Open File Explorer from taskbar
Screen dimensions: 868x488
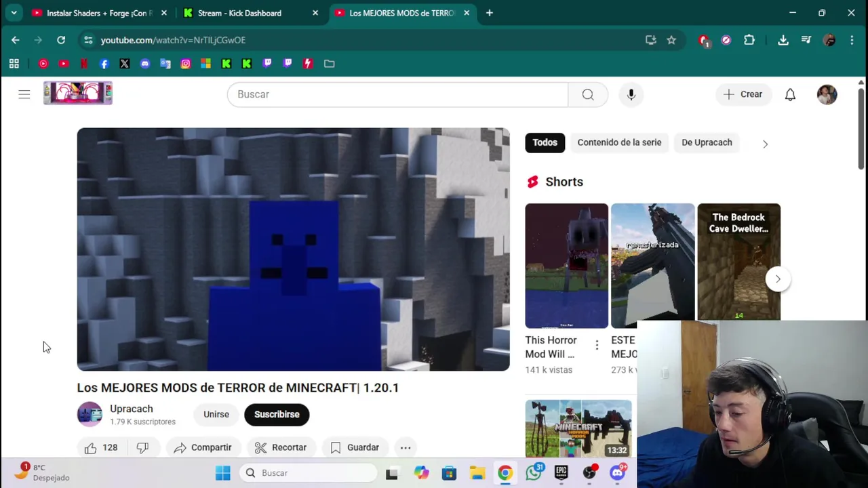(477, 473)
